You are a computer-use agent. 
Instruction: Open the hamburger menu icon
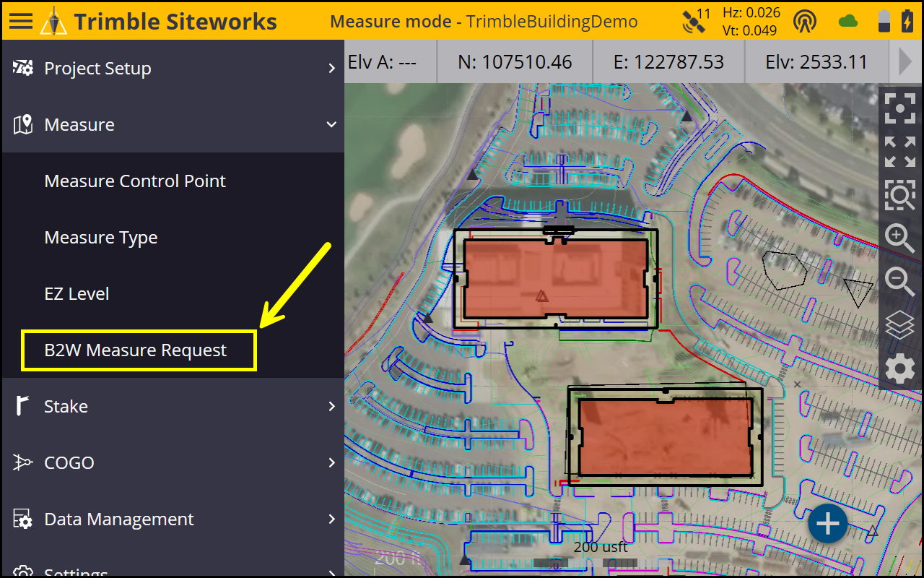click(20, 20)
